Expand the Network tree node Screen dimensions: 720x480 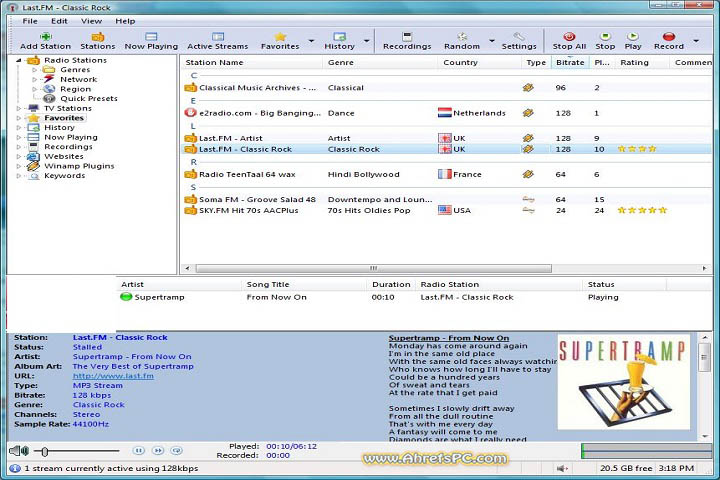tap(34, 79)
